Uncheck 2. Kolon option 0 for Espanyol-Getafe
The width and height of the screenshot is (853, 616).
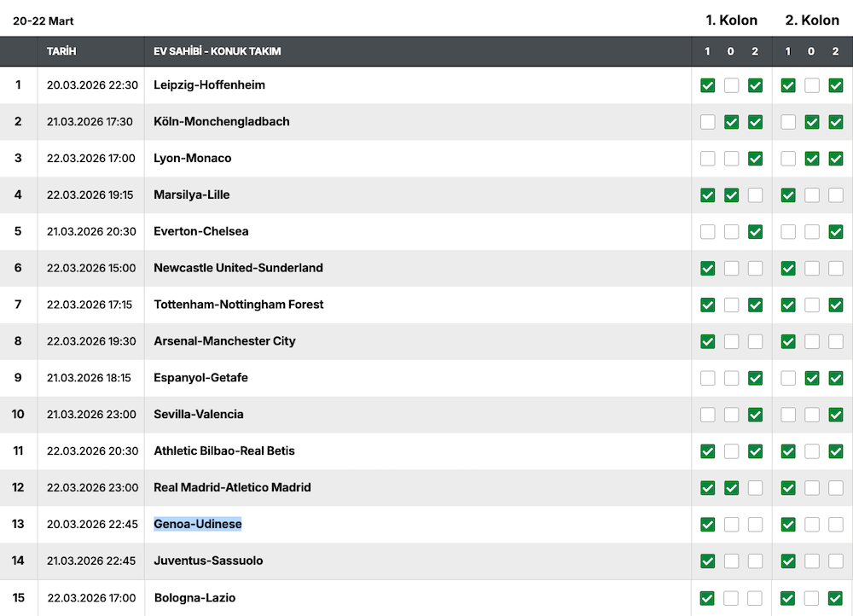[x=812, y=378]
